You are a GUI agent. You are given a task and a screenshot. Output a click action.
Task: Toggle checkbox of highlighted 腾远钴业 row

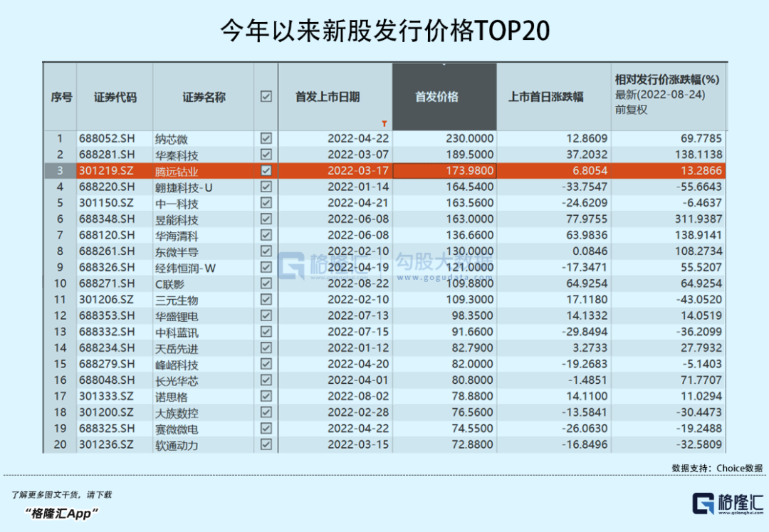266,171
